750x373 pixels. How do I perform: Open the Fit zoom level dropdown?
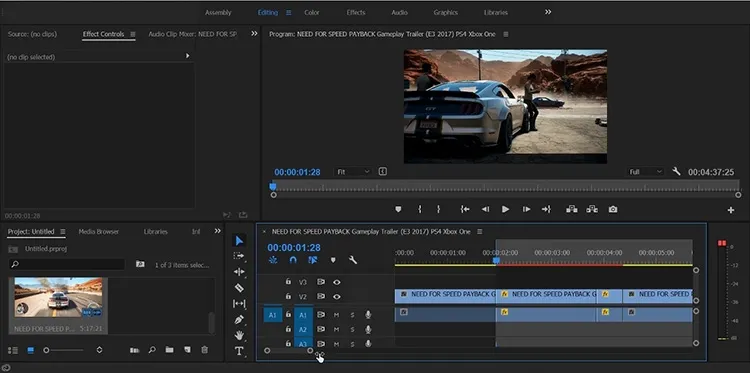coord(353,172)
